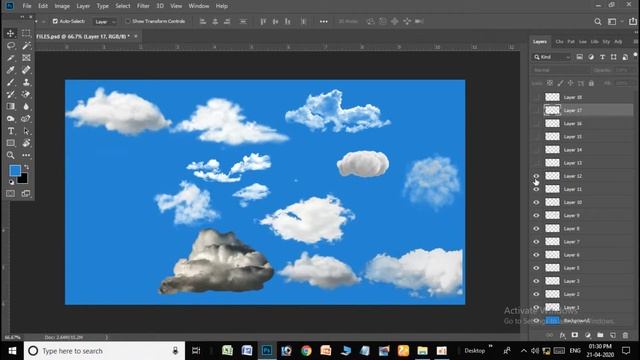
Task: Hide Layer 12 with its eye icon
Action: [x=536, y=176]
